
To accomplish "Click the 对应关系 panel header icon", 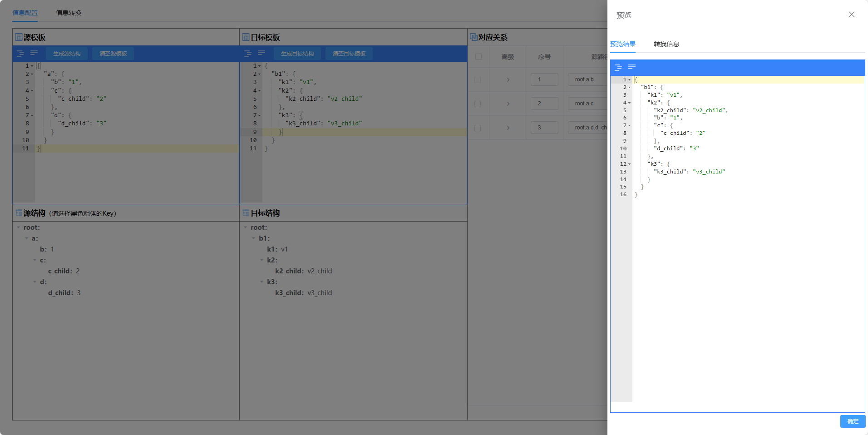I will pos(473,37).
